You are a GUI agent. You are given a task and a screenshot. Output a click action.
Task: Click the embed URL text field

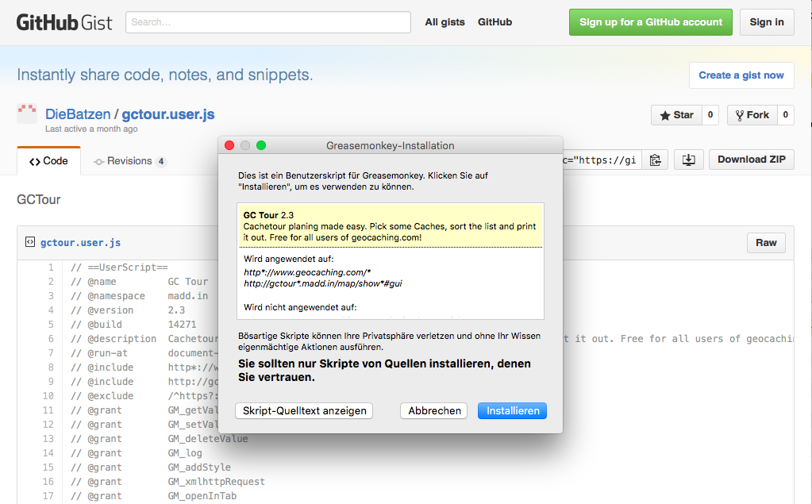tap(602, 160)
